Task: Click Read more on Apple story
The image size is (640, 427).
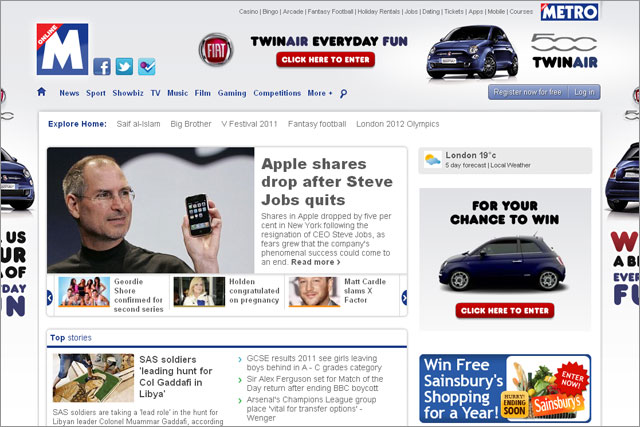Action: [x=316, y=262]
